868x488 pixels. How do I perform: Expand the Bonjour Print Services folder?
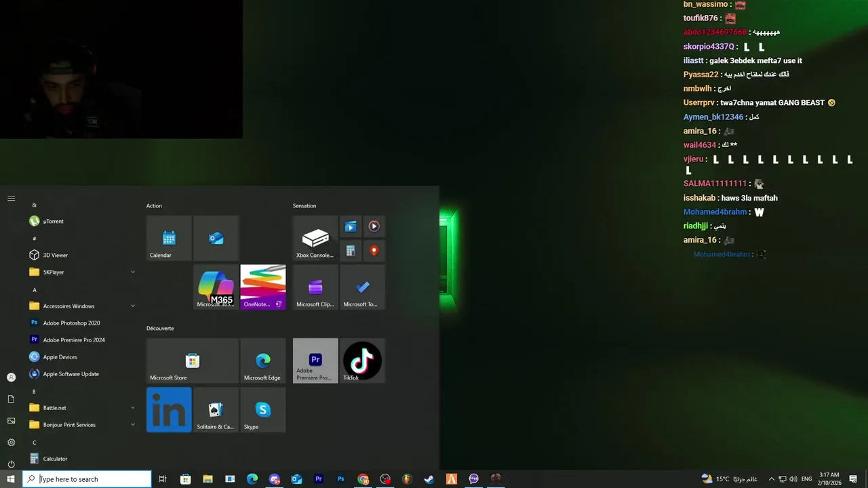[x=81, y=424]
